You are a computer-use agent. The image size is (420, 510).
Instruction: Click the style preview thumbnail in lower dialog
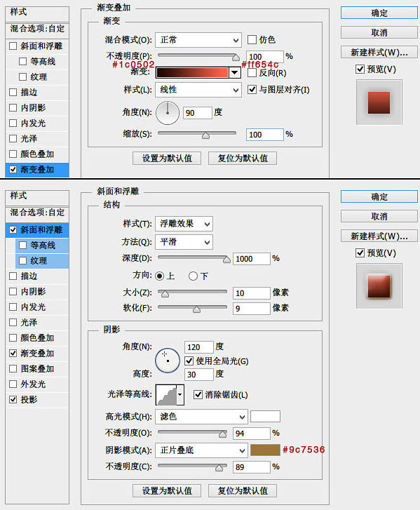coord(379,286)
